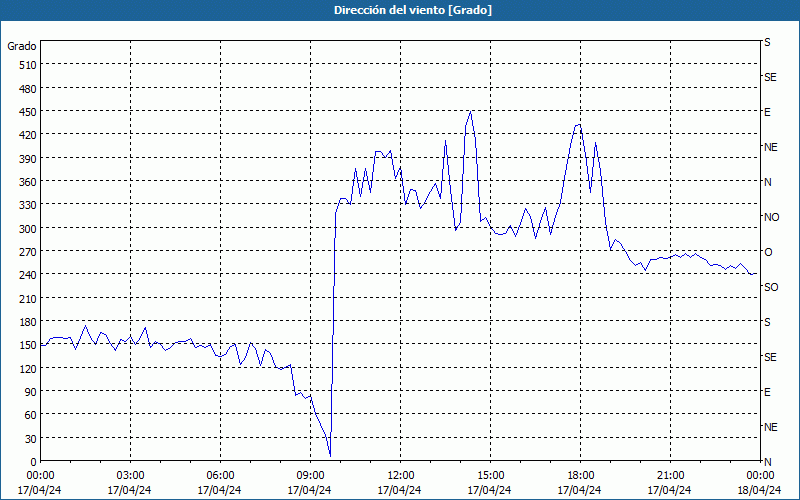
Task: Click the 'S' compass label level with 180
Action: [x=767, y=322]
